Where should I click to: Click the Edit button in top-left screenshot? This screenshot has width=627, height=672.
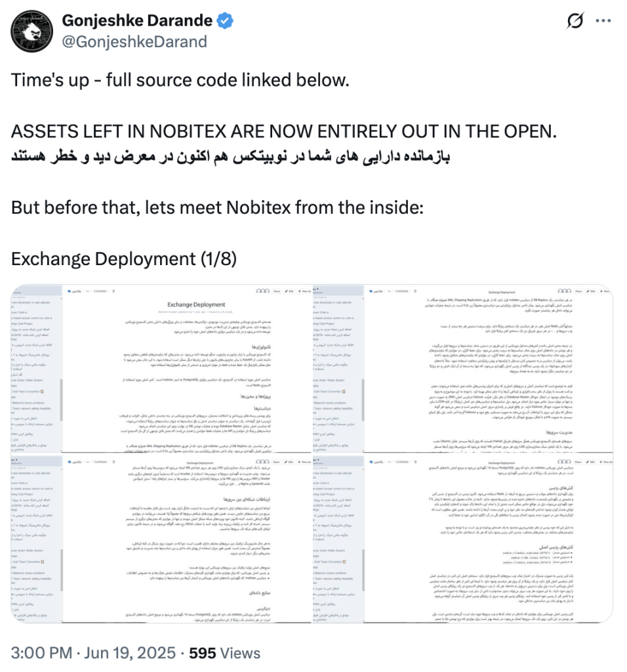(290, 291)
